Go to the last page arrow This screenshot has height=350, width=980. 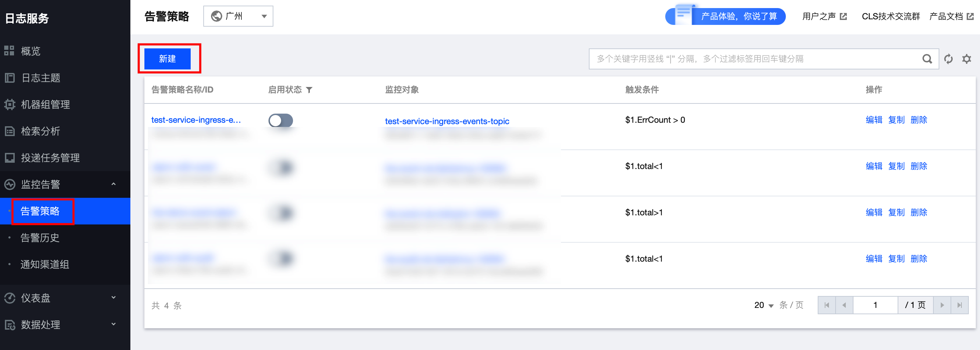[959, 305]
